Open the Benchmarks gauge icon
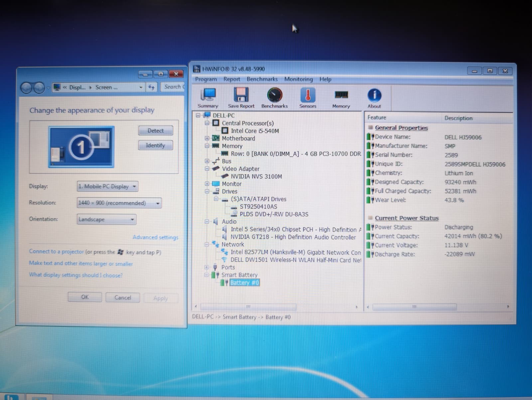Screen dimensions: 532x400 click(x=274, y=98)
